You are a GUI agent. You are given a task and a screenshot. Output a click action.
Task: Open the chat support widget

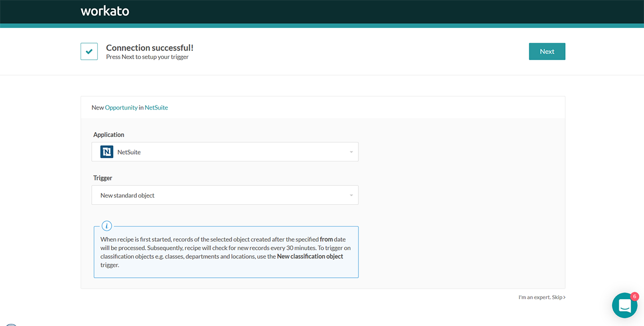[x=625, y=306]
